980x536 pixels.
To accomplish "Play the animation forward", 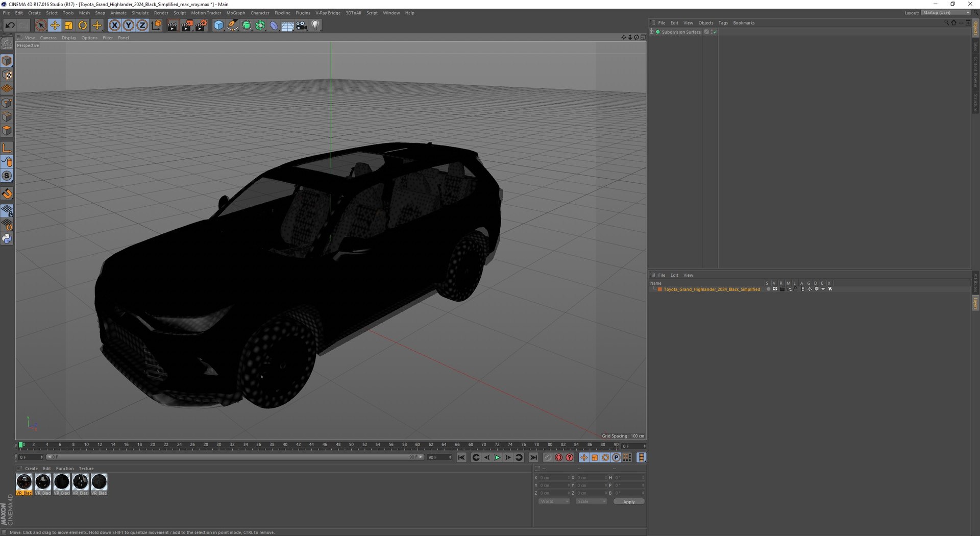I will [497, 457].
